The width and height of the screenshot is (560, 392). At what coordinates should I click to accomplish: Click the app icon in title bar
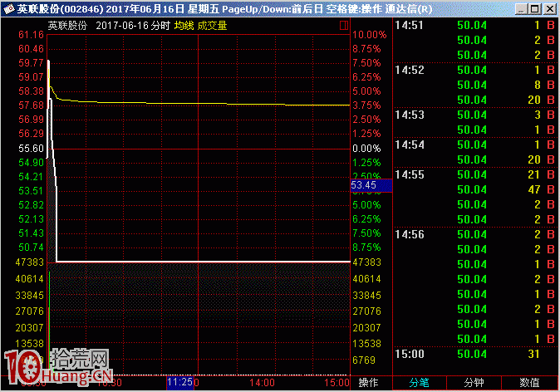coord(8,9)
